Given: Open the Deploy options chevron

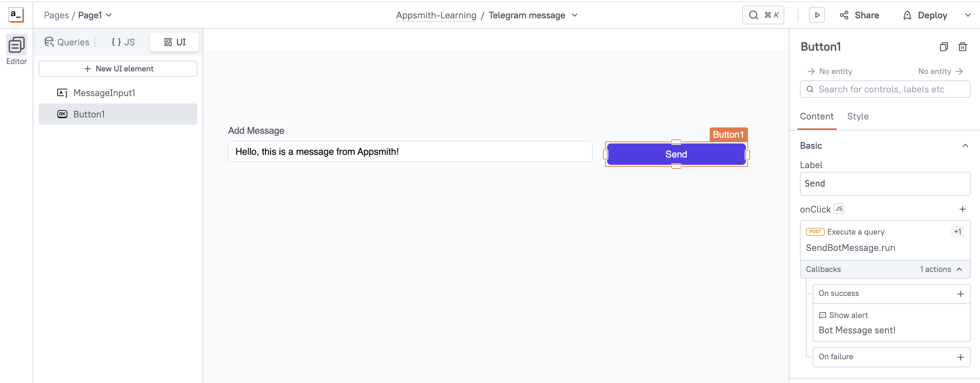Looking at the screenshot, I should click(967, 15).
